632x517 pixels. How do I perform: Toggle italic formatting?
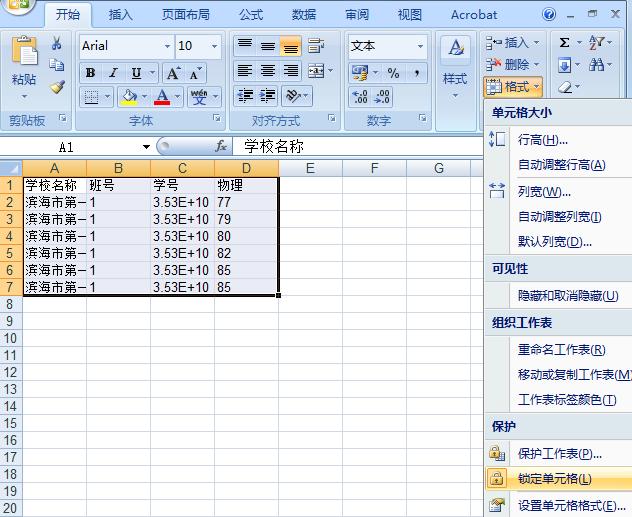point(113,73)
